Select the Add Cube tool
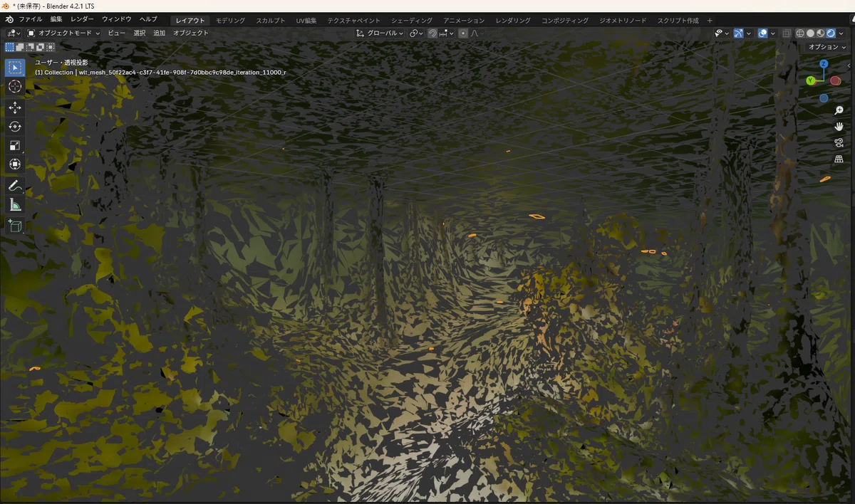This screenshot has width=855, height=504. click(x=15, y=226)
